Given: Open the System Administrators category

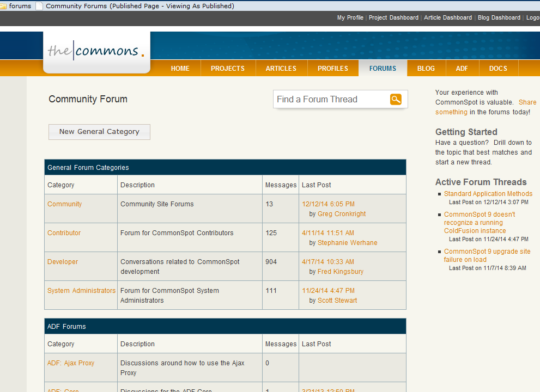Looking at the screenshot, I should (x=81, y=291).
